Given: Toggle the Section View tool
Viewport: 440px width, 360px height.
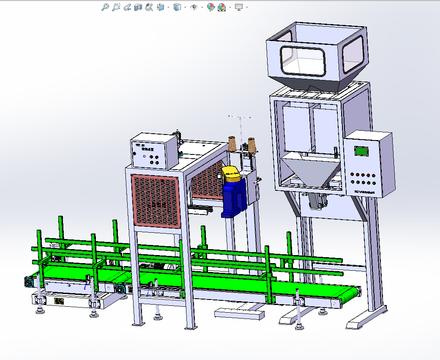Looking at the screenshot, I should point(138,7).
